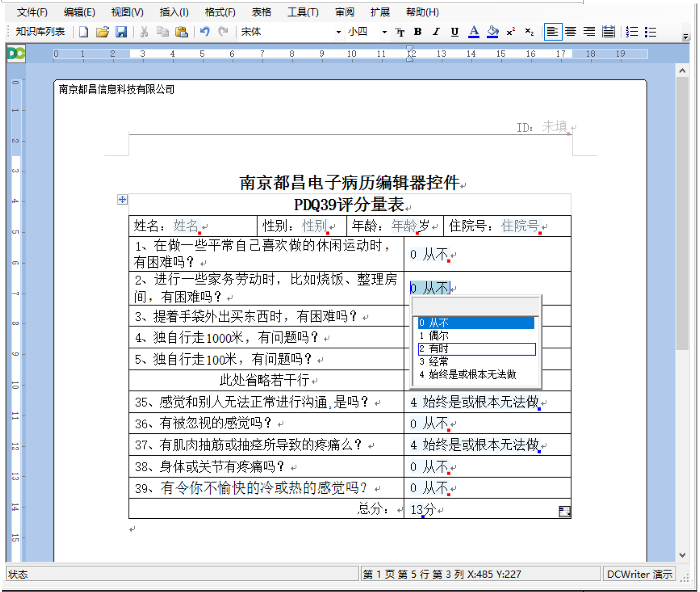Click the 13分 total score field
This screenshot has width=700, height=592.
pyautogui.click(x=423, y=509)
